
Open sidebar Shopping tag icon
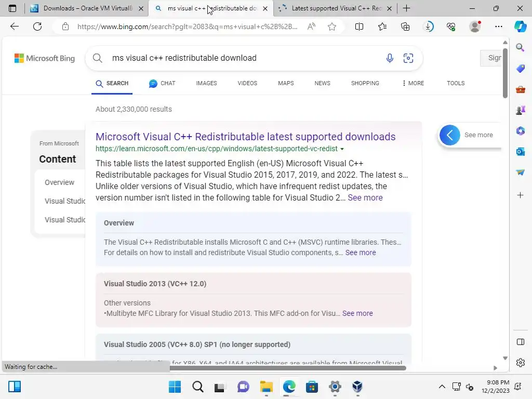[x=520, y=69]
